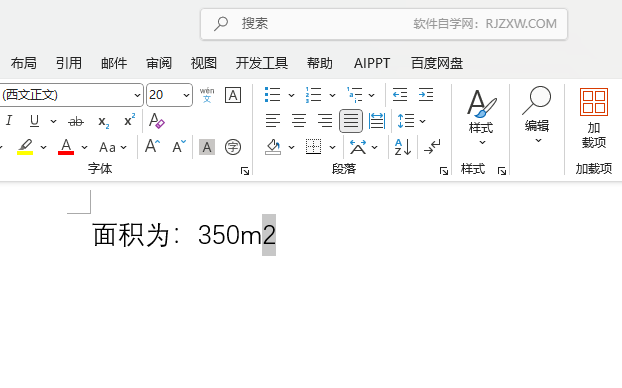Open the Change Case (Aa) menu
The height and width of the screenshot is (388, 622).
[x=113, y=147]
